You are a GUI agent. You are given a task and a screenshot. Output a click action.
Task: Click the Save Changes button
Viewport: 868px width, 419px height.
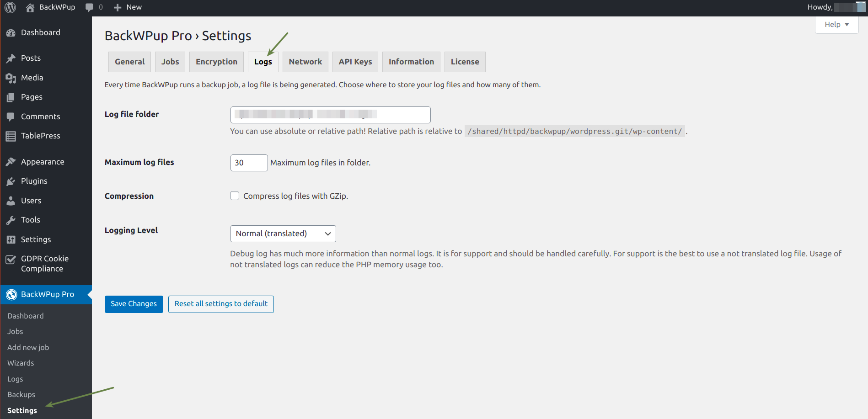pos(134,304)
